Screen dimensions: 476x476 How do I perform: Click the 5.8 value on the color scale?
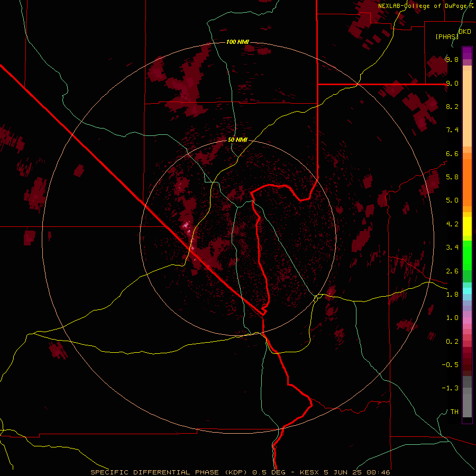(x=452, y=177)
